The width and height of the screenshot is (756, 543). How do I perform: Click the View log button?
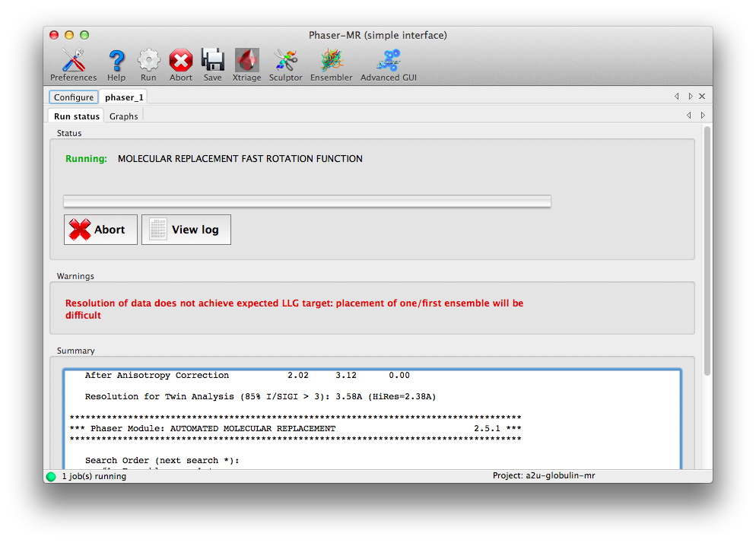(x=186, y=230)
